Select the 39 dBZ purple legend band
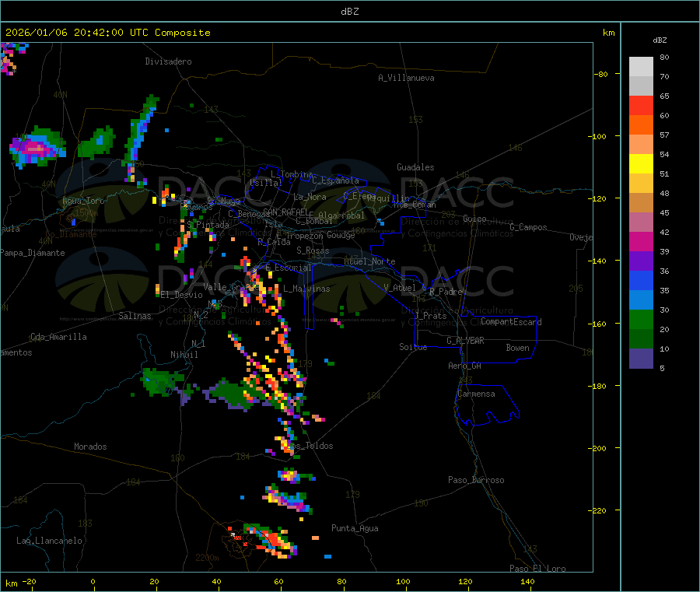 (x=641, y=261)
